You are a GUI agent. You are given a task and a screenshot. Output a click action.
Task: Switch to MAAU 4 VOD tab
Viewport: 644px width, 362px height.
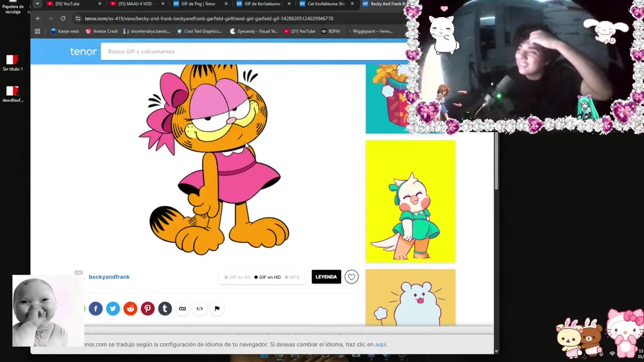[x=136, y=4]
